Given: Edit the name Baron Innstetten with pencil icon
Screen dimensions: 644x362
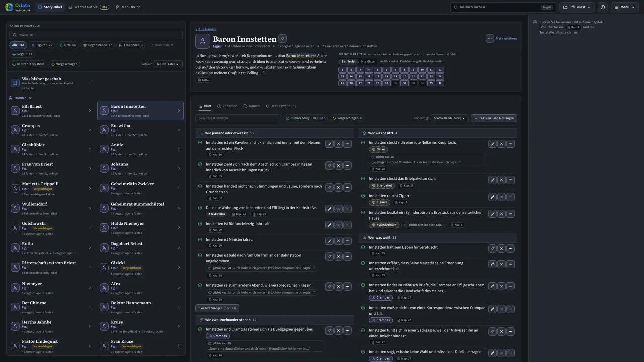Looking at the screenshot, I should (x=283, y=39).
